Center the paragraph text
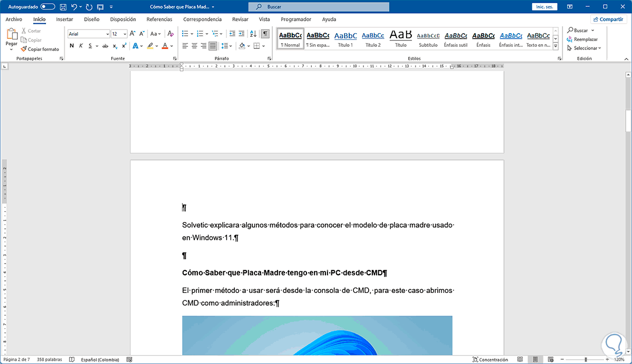Screen dimensions: 632x364 pyautogui.click(x=194, y=46)
